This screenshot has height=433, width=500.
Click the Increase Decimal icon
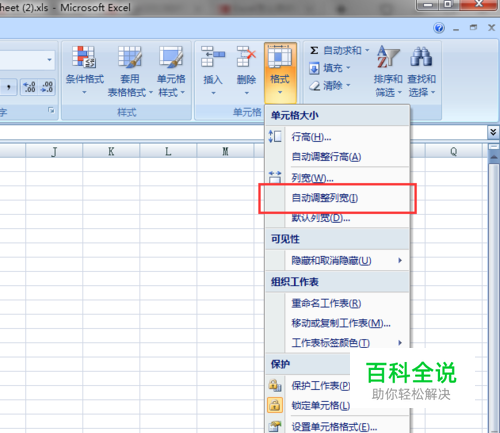[x=29, y=87]
